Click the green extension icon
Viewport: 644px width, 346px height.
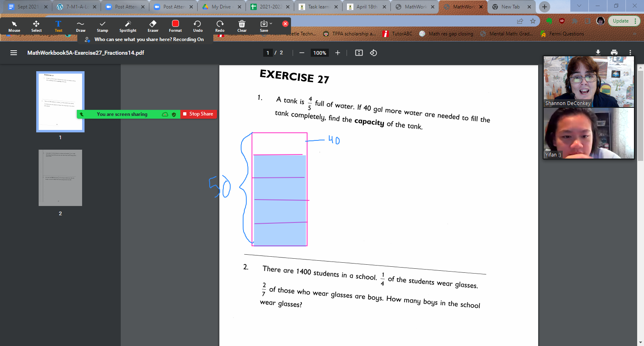549,21
